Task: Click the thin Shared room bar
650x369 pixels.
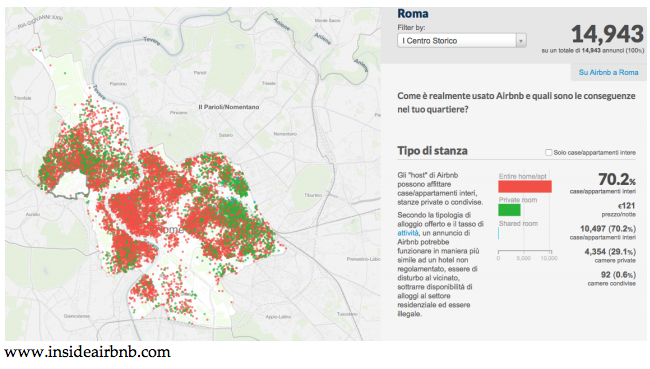Action: click(x=499, y=233)
